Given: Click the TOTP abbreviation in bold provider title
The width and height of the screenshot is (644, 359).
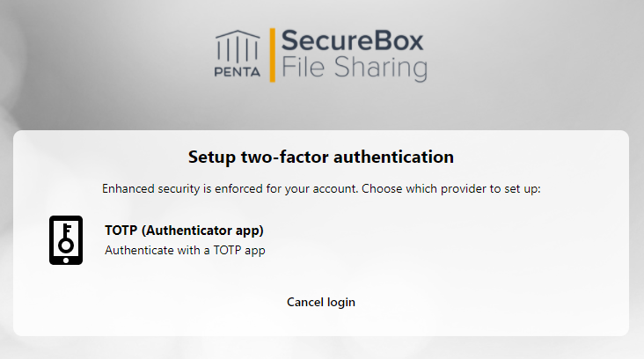Looking at the screenshot, I should (121, 231).
